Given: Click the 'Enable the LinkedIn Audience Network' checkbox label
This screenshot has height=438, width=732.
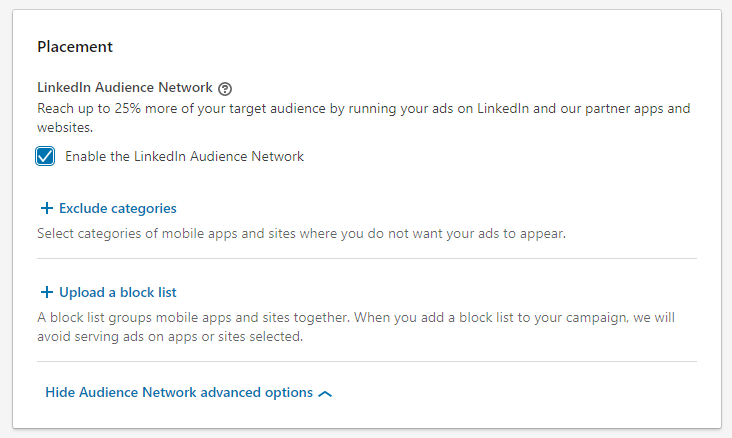Looking at the screenshot, I should (184, 156).
